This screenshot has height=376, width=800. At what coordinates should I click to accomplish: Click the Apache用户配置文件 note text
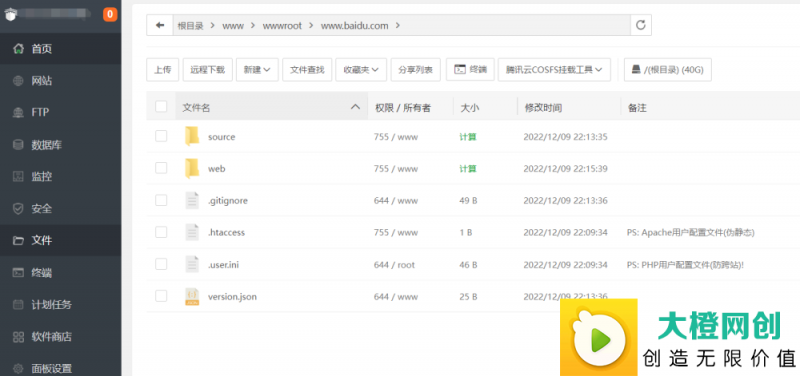(690, 233)
